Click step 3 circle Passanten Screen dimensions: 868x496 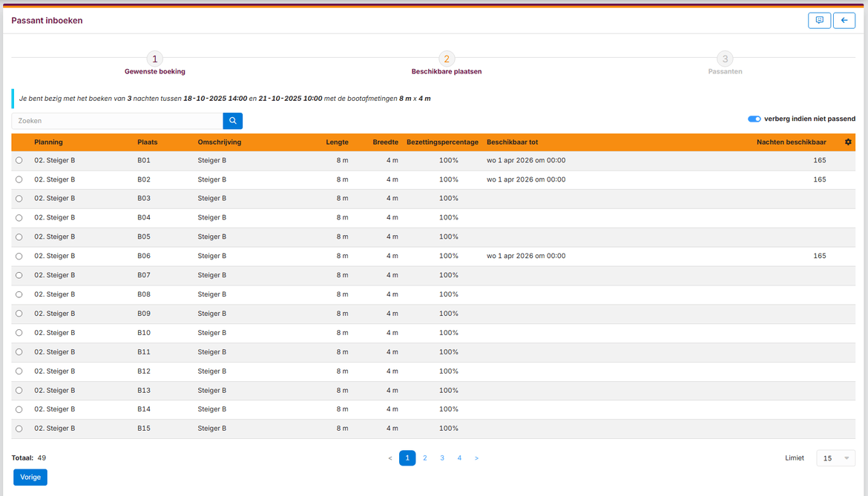[725, 59]
